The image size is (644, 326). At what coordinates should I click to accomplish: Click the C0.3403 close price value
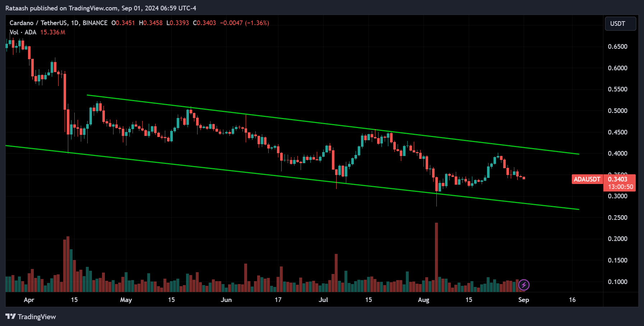tap(204, 23)
